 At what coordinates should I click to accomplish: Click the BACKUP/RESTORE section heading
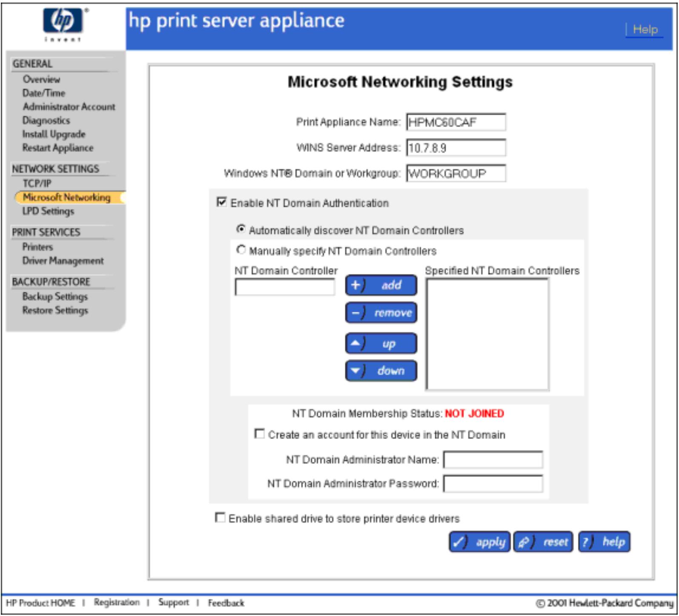[x=51, y=282]
